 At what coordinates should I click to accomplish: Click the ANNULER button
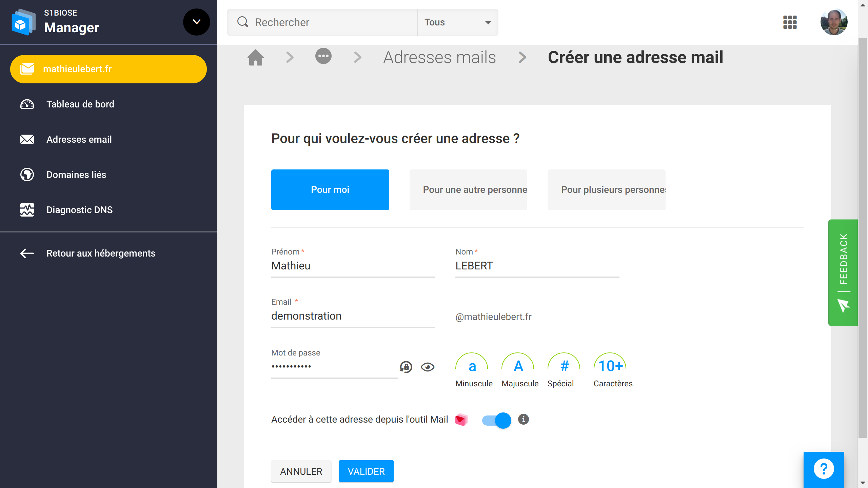301,471
